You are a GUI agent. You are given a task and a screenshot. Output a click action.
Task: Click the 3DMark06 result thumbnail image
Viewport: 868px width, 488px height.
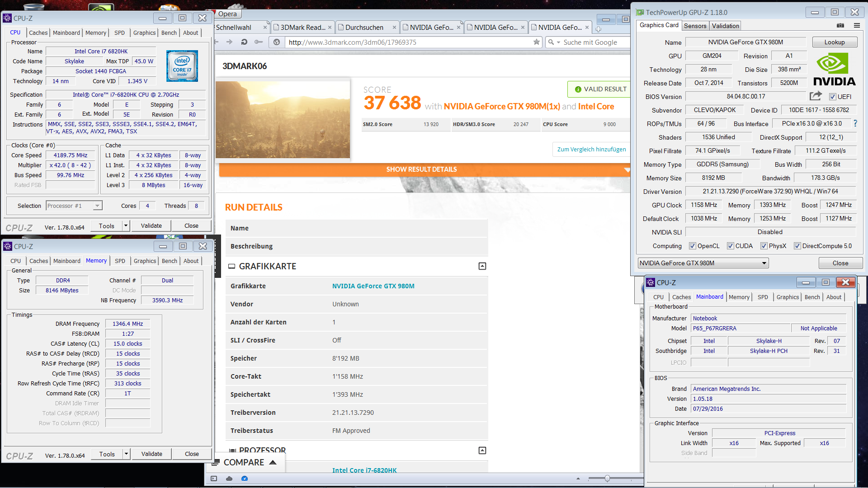(283, 120)
